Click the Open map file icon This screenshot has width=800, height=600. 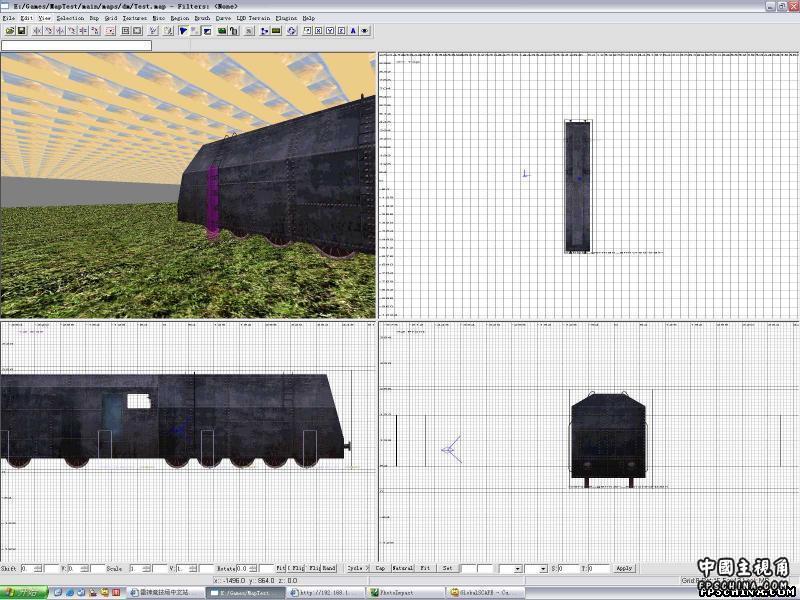10,31
